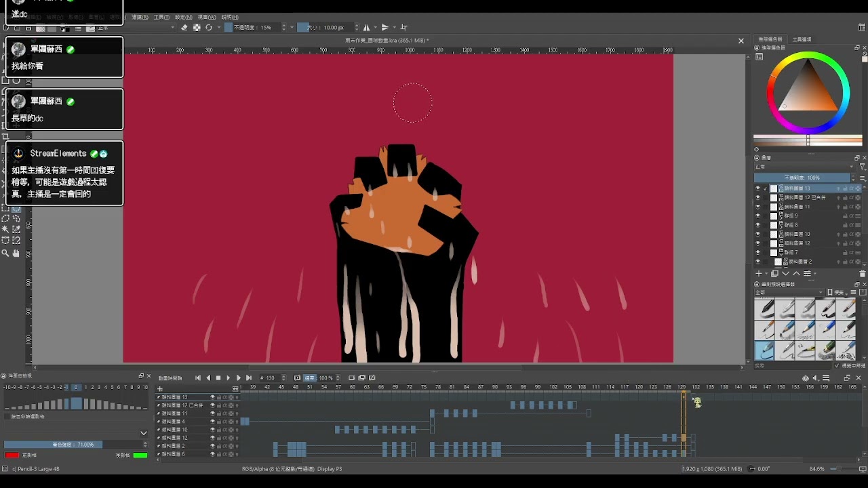Image resolution: width=868 pixels, height=488 pixels.
Task: Move selected layer up in Layers panel
Action: (x=796, y=274)
